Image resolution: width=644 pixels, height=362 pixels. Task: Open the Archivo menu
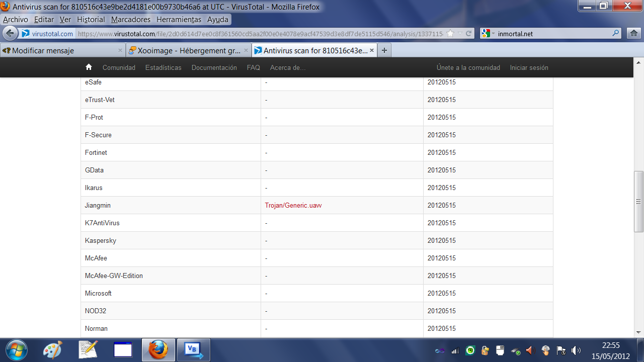coord(16,20)
